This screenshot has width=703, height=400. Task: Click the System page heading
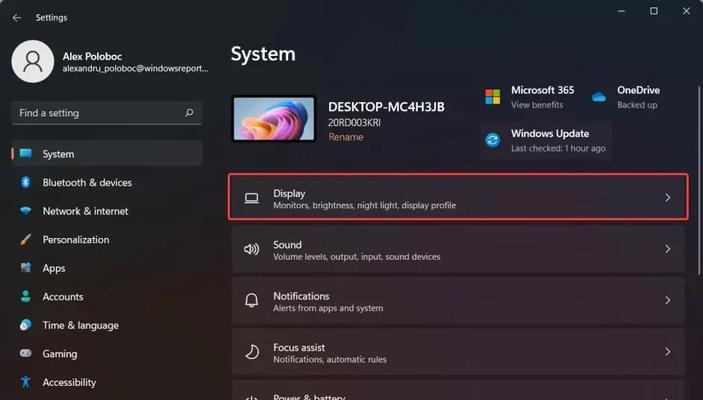(x=263, y=54)
